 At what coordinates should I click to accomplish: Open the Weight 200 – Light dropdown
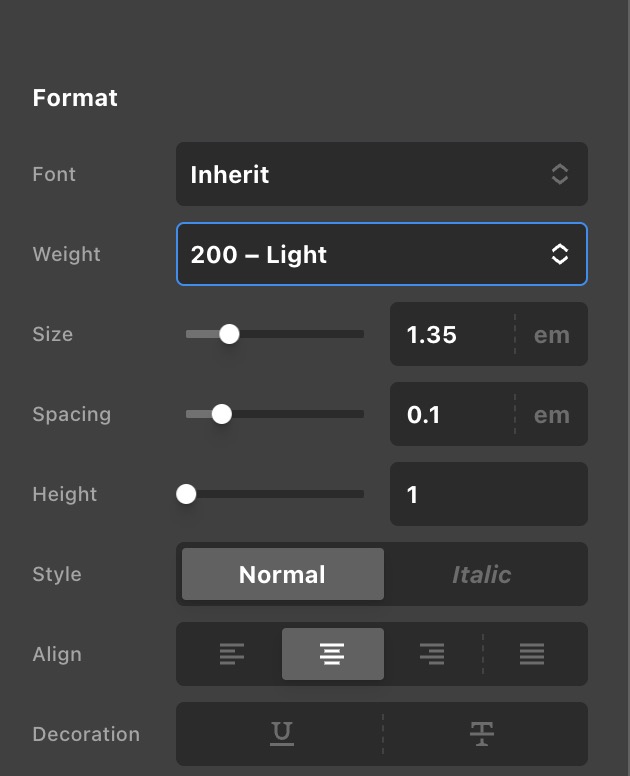[381, 254]
